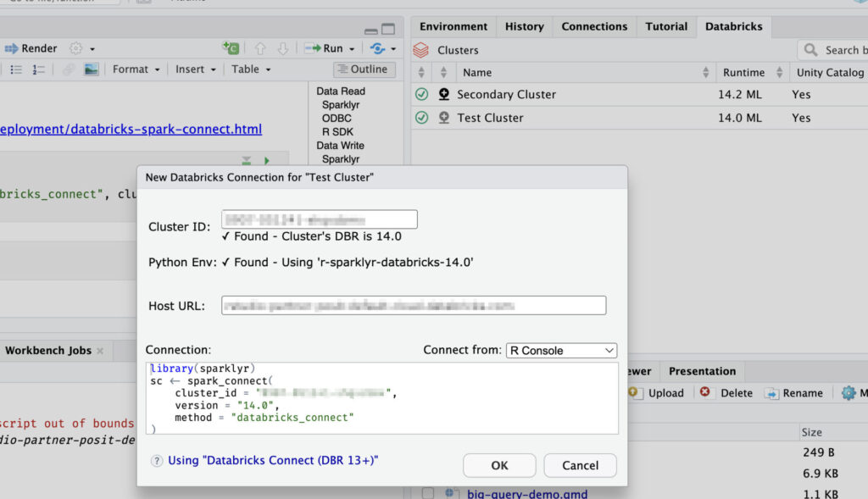Confirm with the OK button

point(499,465)
